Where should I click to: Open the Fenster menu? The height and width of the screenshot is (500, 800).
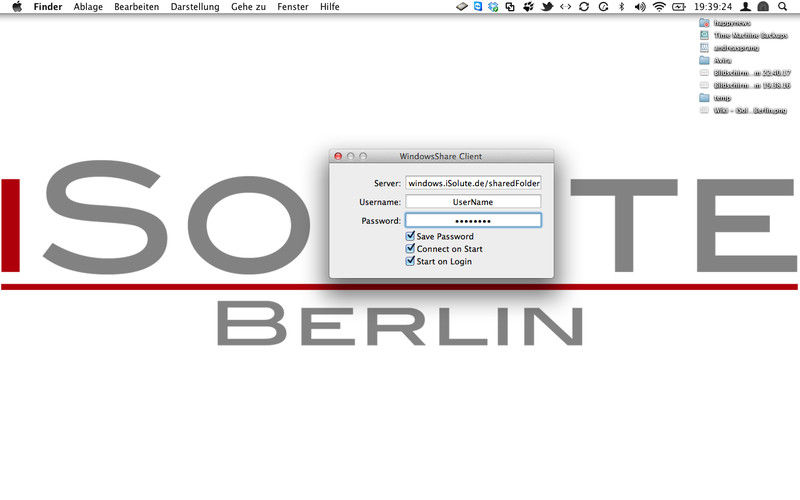point(293,7)
